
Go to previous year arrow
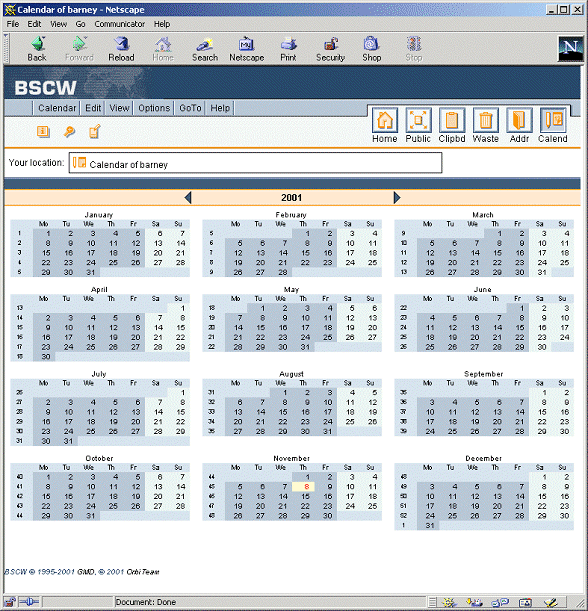[x=188, y=198]
